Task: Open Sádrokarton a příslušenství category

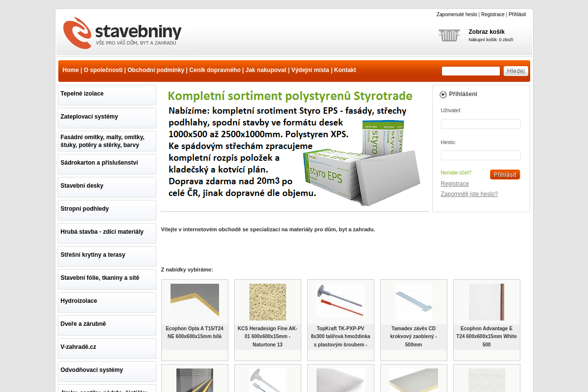Action: (107, 164)
